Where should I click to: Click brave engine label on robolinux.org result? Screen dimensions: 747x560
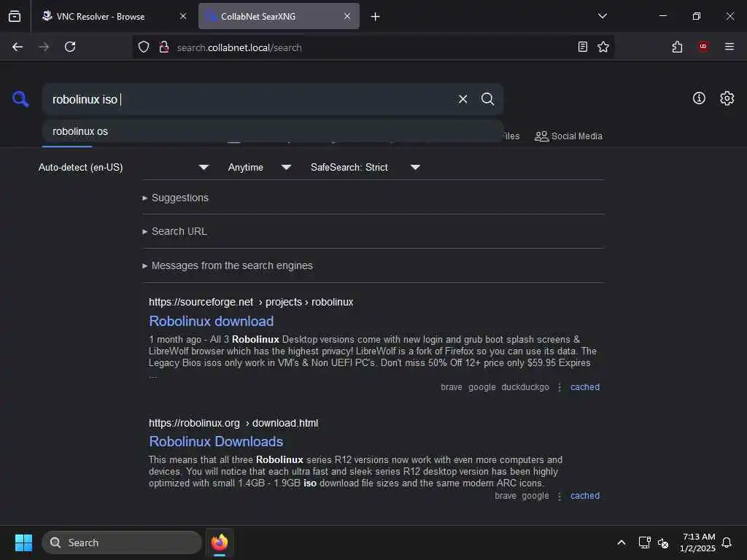point(505,496)
